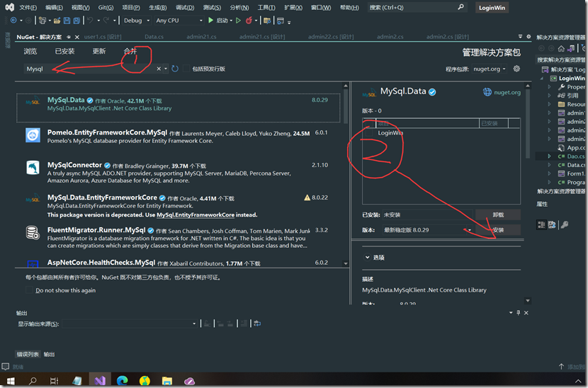The height and width of the screenshot is (388, 588).
Task: Open Windows taskbar search
Action: [33, 381]
